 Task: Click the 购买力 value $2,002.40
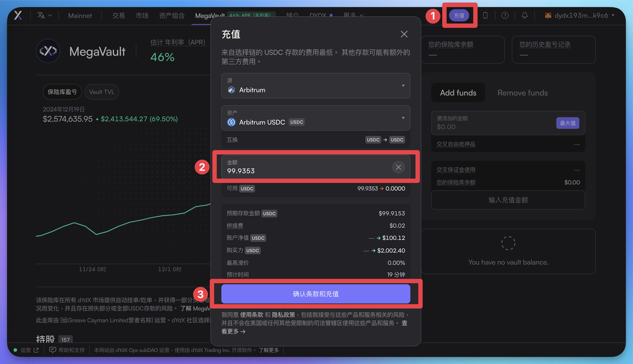point(391,250)
